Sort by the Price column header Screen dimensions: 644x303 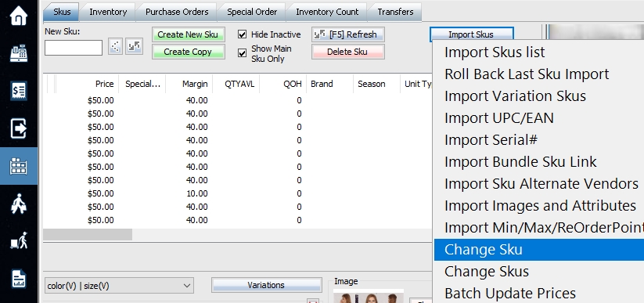pos(87,84)
